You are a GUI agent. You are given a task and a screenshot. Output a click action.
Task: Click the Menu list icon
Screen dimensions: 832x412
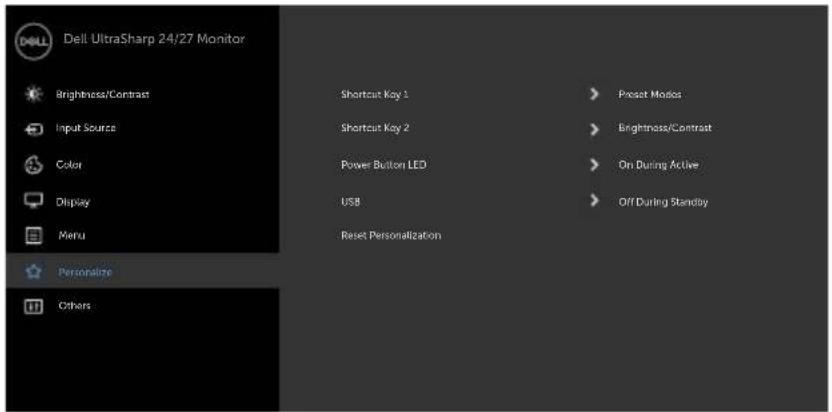tap(31, 235)
